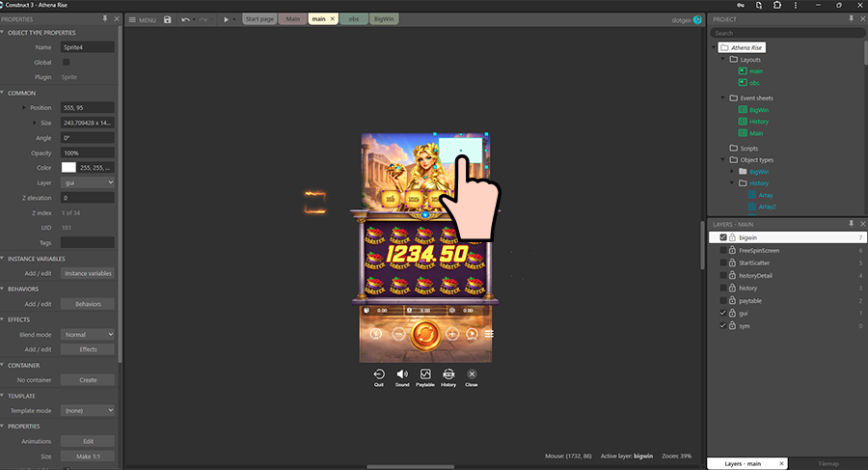Click the Behaviors button

click(x=88, y=304)
